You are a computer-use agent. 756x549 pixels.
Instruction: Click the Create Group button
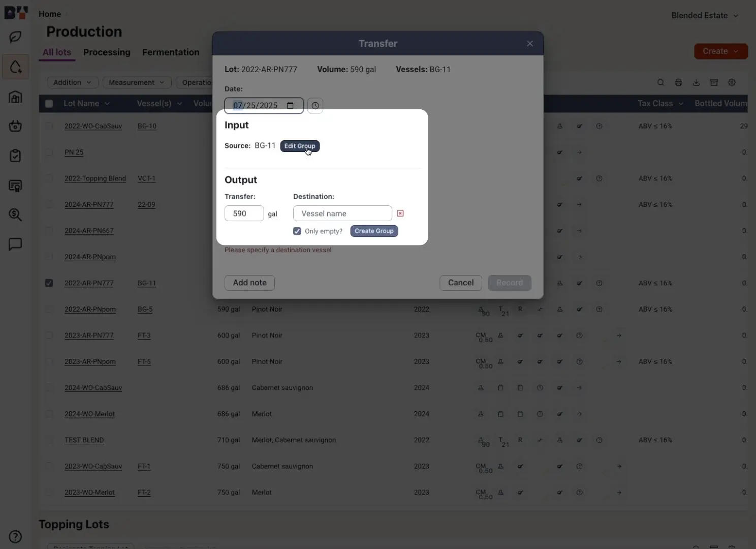coord(374,231)
